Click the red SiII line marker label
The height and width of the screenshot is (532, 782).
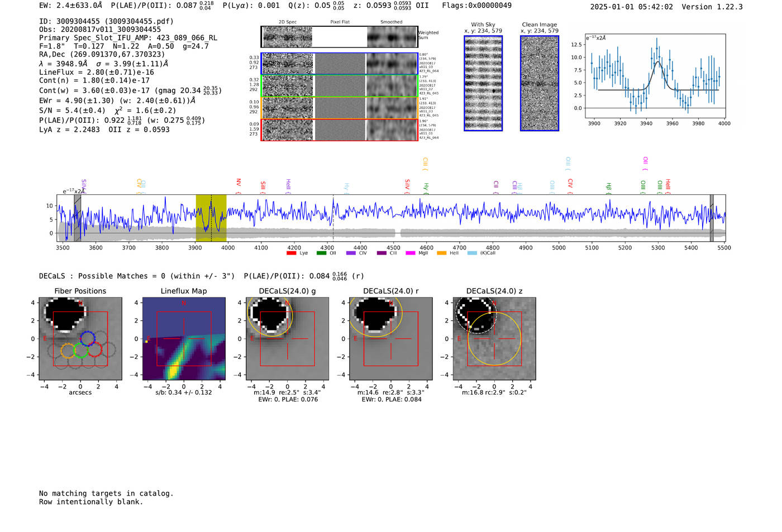point(263,185)
